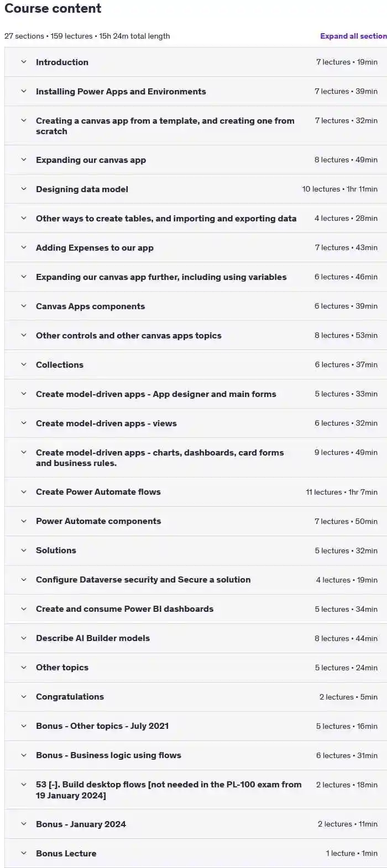The width and height of the screenshot is (387, 868).
Task: Expand chevron for Describe AI Builder models
Action: (24, 638)
